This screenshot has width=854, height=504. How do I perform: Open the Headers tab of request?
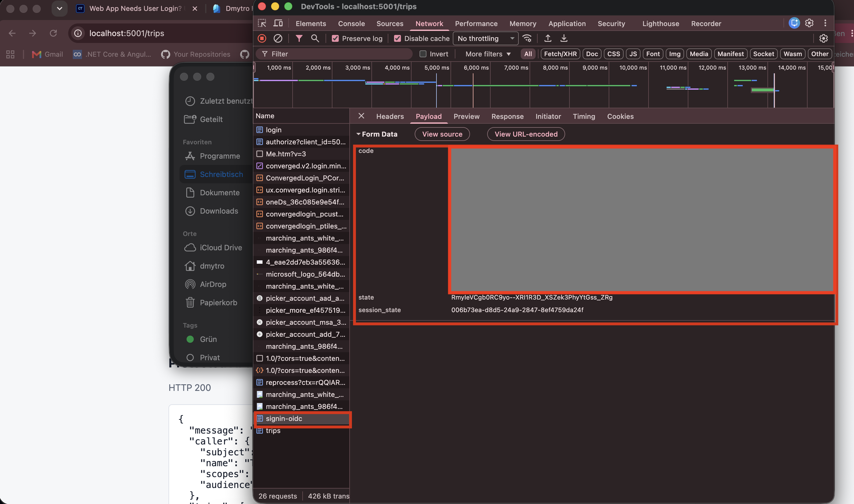pos(390,117)
